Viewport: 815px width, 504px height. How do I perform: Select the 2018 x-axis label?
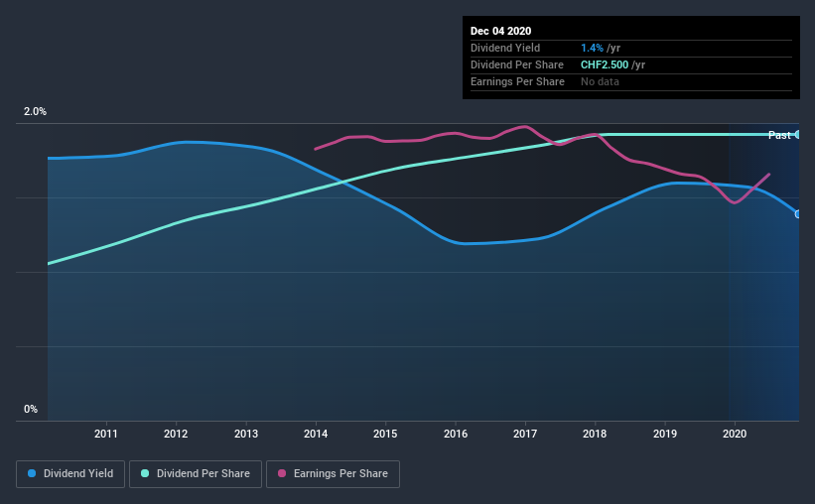[595, 434]
